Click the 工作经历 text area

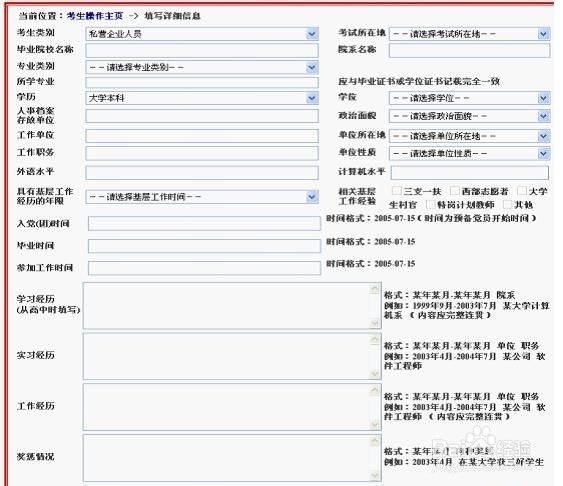[232, 407]
